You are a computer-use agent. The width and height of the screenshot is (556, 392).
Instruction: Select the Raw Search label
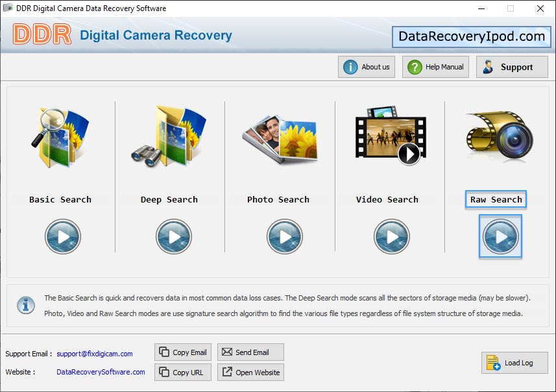496,199
